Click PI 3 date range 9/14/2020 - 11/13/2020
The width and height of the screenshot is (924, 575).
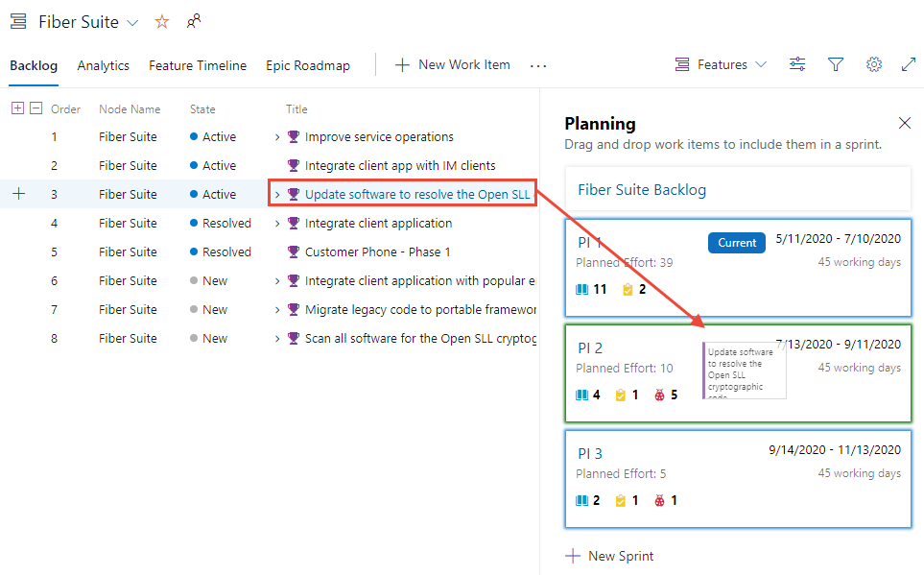(x=835, y=450)
